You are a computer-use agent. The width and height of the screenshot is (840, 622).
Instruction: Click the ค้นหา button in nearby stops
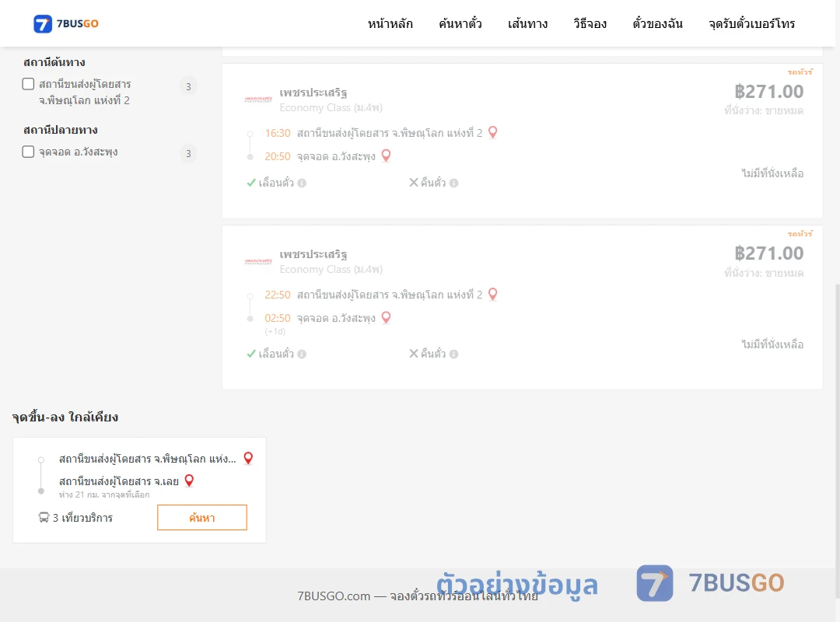(x=202, y=518)
